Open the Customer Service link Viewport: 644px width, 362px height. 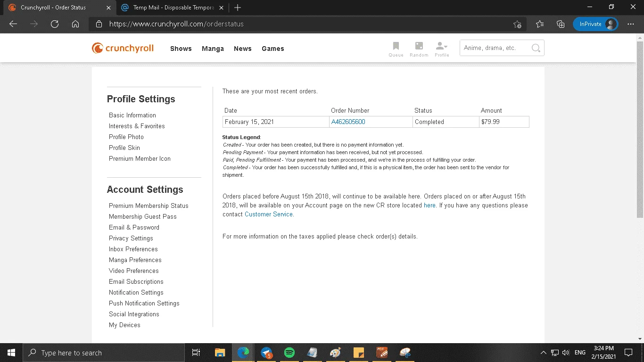coord(269,214)
